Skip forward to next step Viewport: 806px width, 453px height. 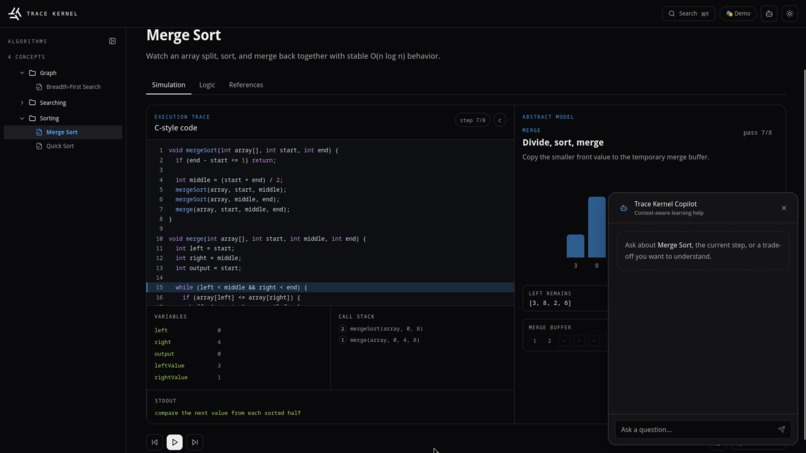click(x=195, y=442)
